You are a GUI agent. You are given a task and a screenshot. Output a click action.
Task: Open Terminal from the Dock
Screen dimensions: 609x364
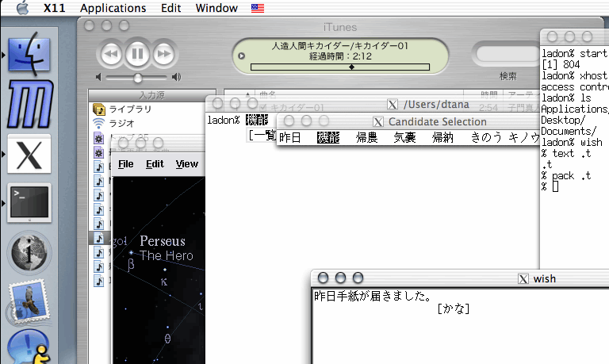tap(29, 203)
